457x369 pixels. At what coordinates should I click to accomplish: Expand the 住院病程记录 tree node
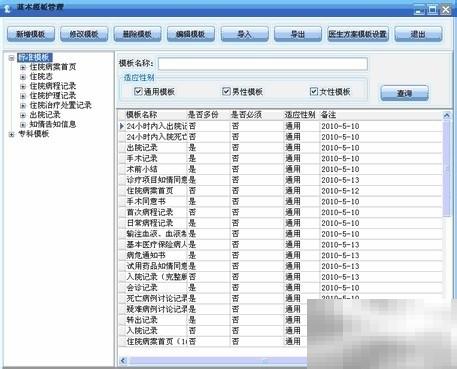pos(23,87)
